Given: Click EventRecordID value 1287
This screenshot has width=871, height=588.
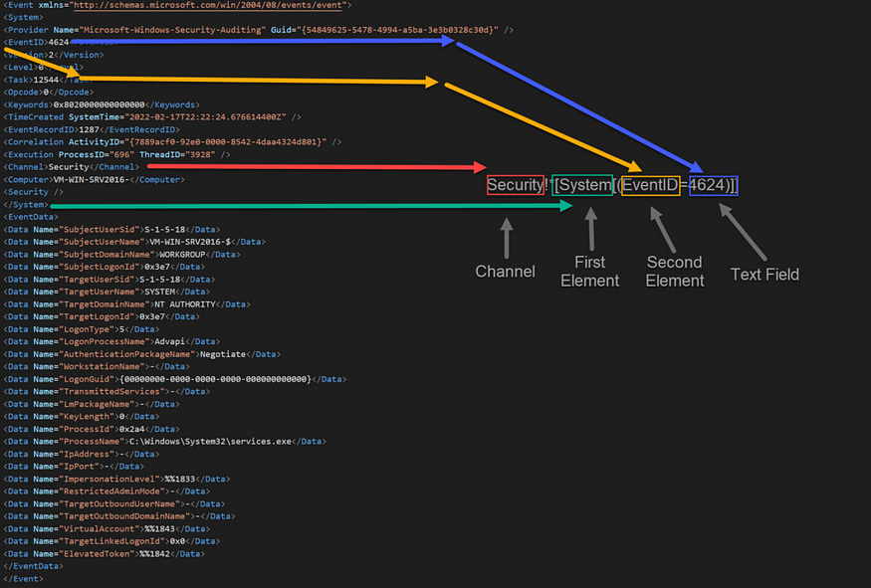Looking at the screenshot, I should click(x=89, y=130).
